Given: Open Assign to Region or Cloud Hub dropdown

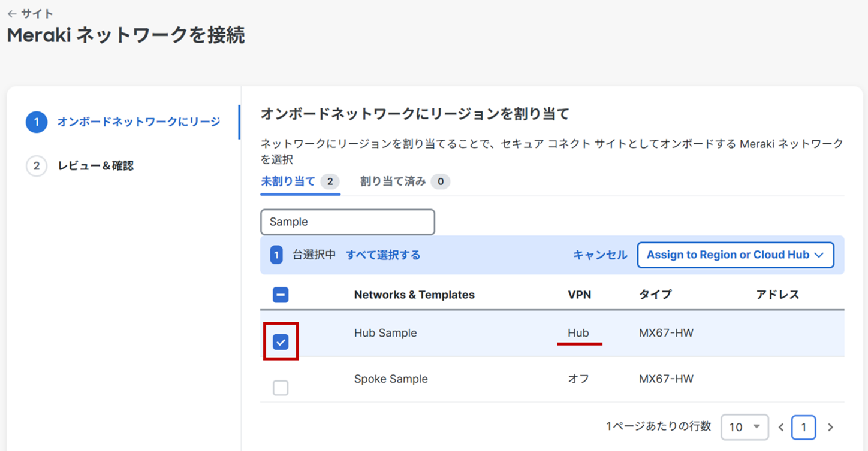Looking at the screenshot, I should click(735, 255).
